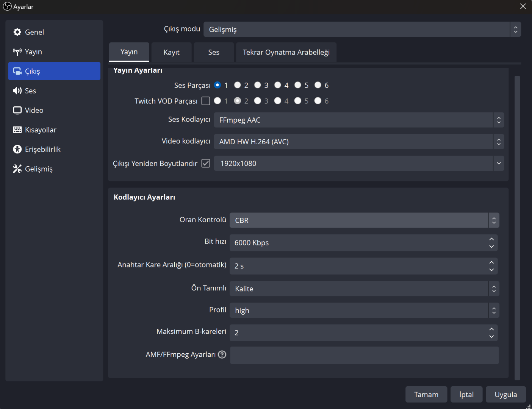This screenshot has height=409, width=532.
Task: Click the Ses speaker icon in sidebar
Action: [x=17, y=91]
